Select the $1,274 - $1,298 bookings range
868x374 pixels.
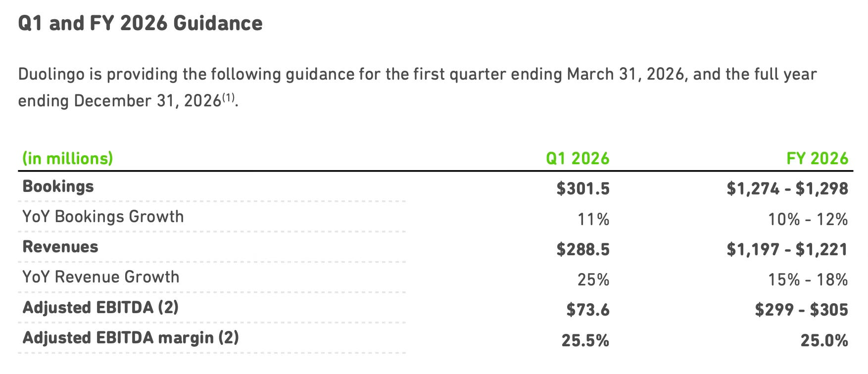coord(787,188)
